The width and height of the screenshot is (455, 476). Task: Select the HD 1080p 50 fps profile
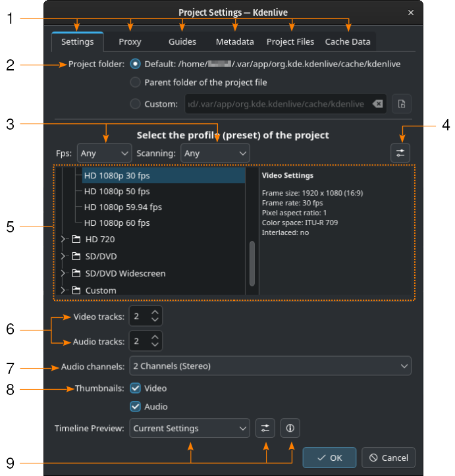(163, 191)
